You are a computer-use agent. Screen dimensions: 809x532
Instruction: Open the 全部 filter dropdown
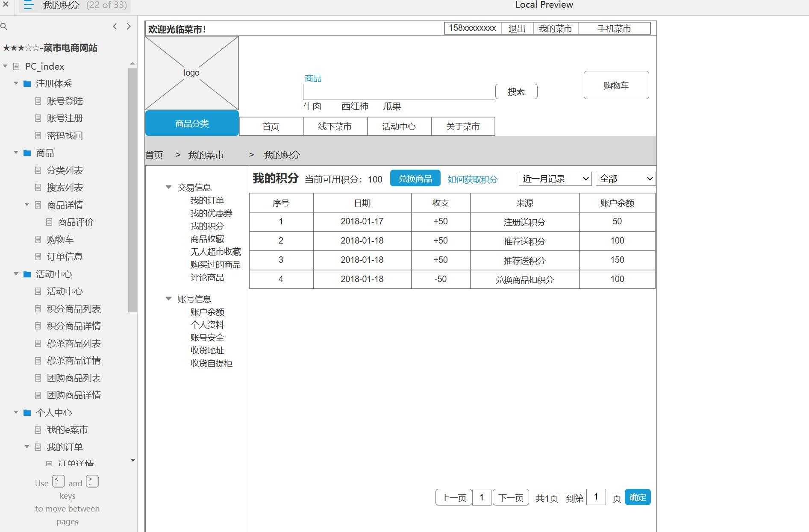pos(625,179)
